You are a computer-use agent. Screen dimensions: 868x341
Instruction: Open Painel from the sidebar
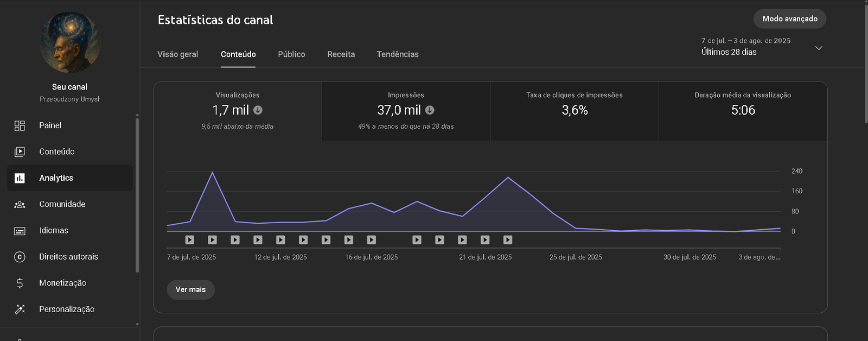[x=69, y=125]
